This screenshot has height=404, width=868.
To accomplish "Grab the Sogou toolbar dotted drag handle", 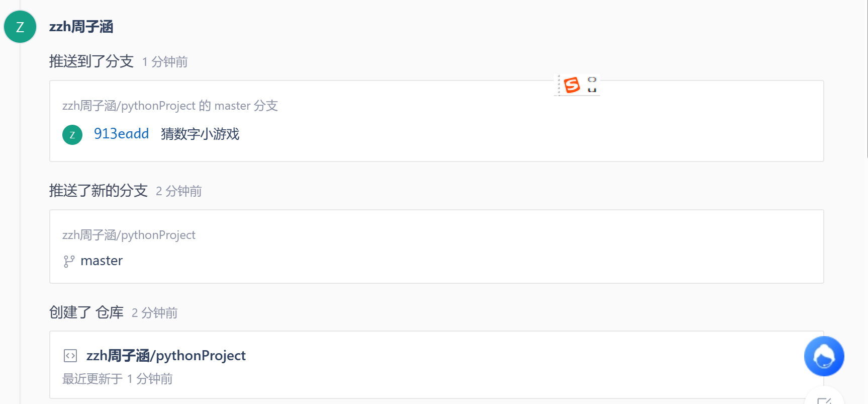I will (558, 85).
